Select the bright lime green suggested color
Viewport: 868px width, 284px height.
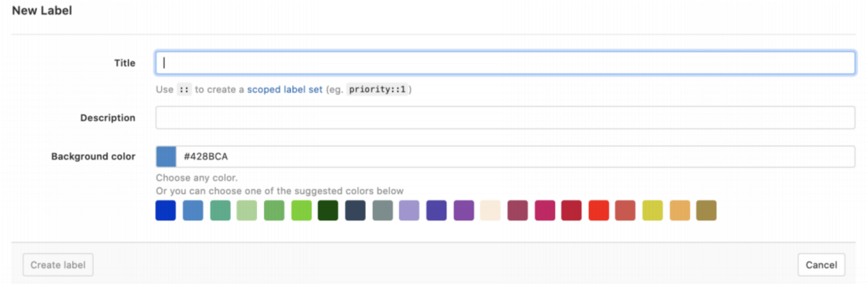tap(301, 210)
